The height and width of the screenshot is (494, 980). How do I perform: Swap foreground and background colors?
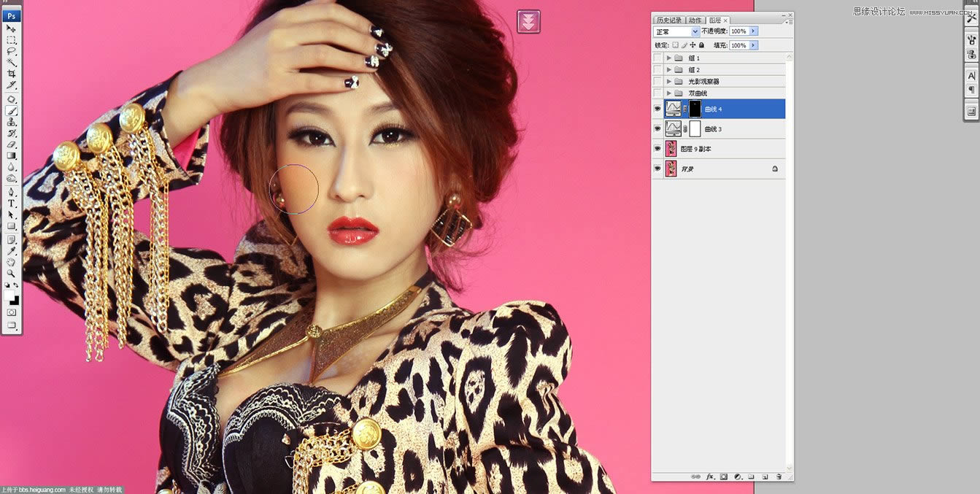15,285
